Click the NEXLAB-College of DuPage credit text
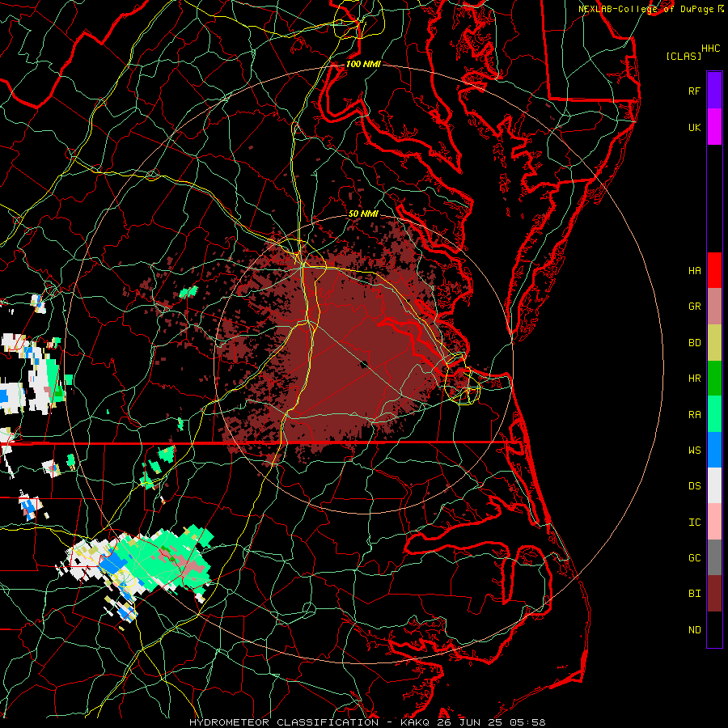The height and width of the screenshot is (728, 728). click(x=645, y=9)
